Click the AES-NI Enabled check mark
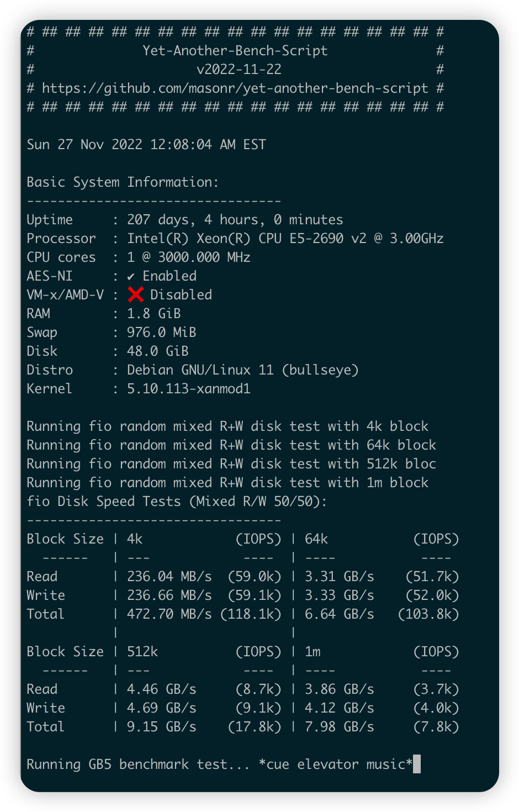519x812 pixels. coord(131,276)
